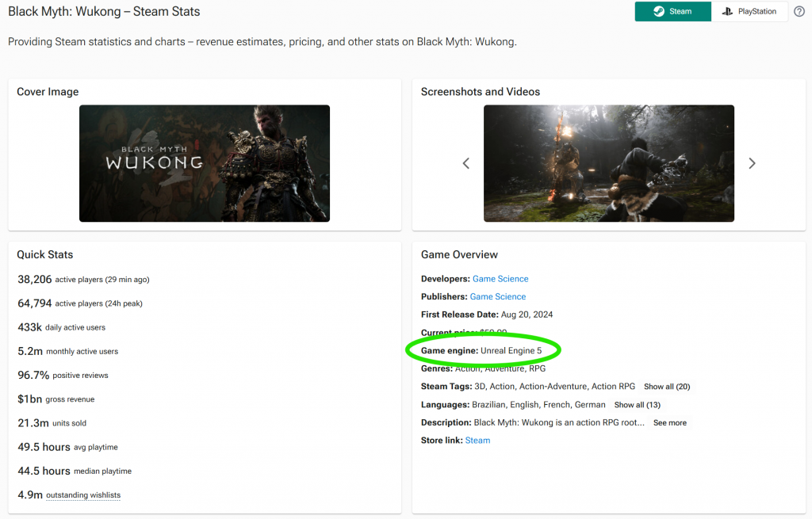Viewport: 812px width, 519px height.
Task: Show the previous screenshot with left chevron
Action: pos(466,163)
